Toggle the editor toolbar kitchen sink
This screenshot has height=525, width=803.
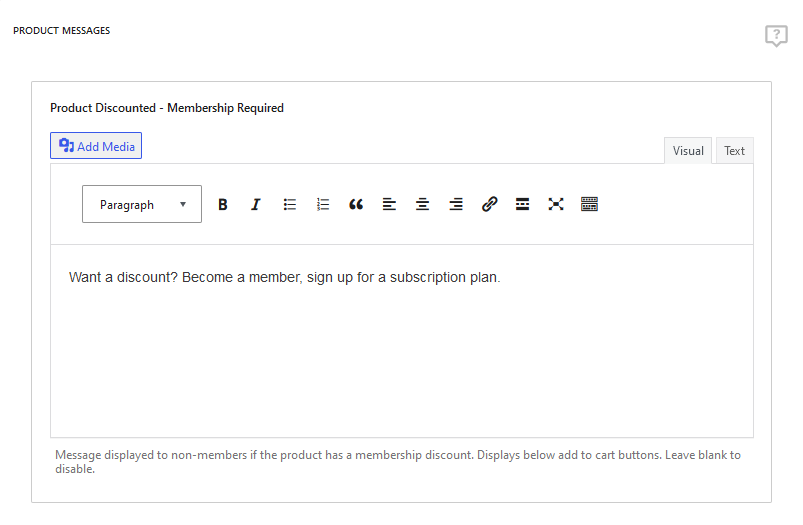coord(589,204)
